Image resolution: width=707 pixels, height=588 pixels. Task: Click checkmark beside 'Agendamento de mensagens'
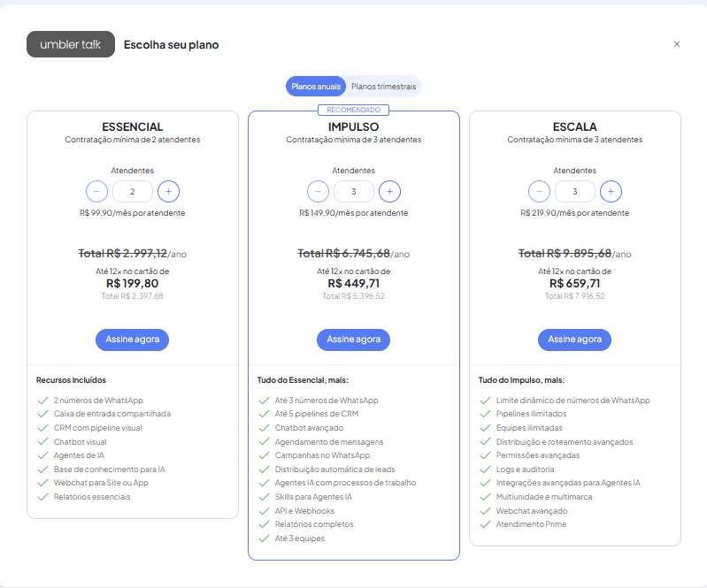(x=265, y=442)
